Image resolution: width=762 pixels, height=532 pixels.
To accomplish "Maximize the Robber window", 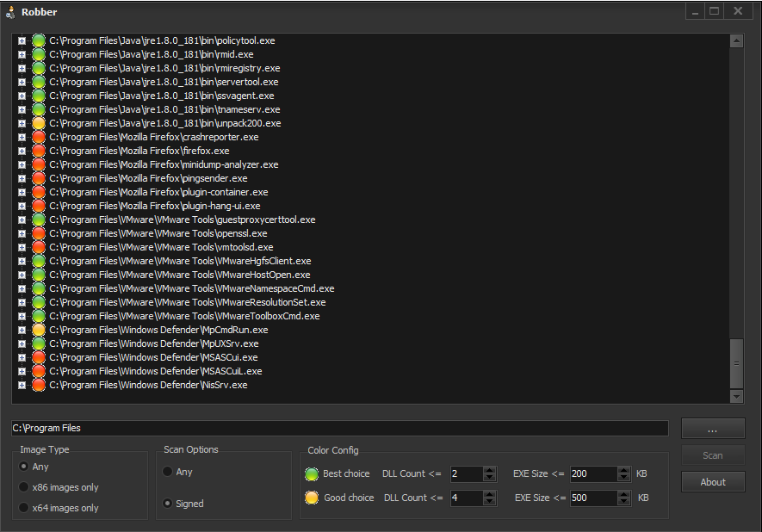I will [714, 11].
